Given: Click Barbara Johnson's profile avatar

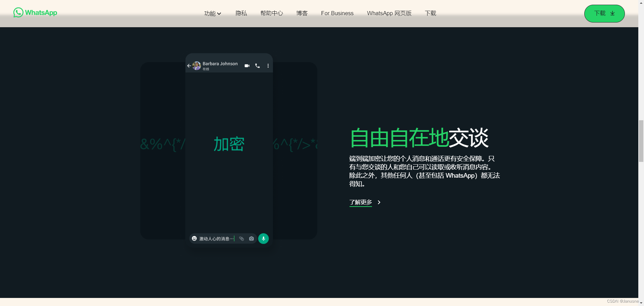Looking at the screenshot, I should (x=197, y=66).
